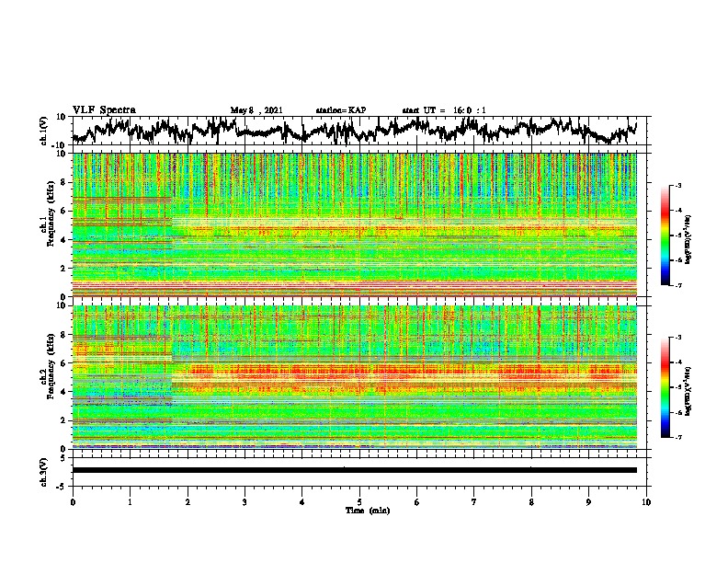728x563 pixels.
Task: Click the ch.2 color scale log(PSD) unit label
Action: coord(688,391)
